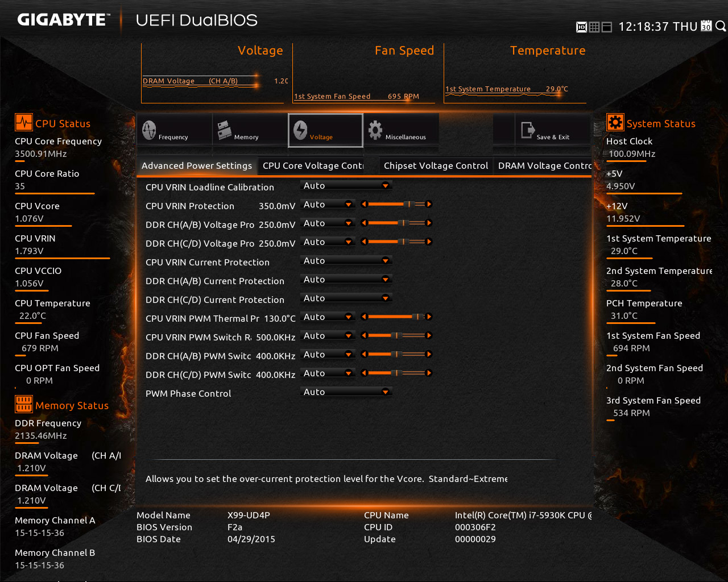Increase CPU VRIN Protection with right arrow
728x582 pixels.
(429, 204)
